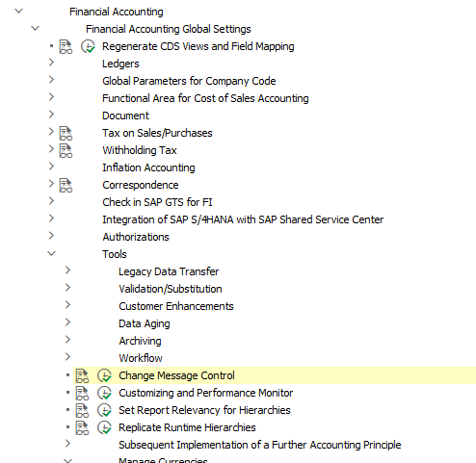
Task: Expand Tax on Sales/Purchases node
Action: click(x=51, y=132)
